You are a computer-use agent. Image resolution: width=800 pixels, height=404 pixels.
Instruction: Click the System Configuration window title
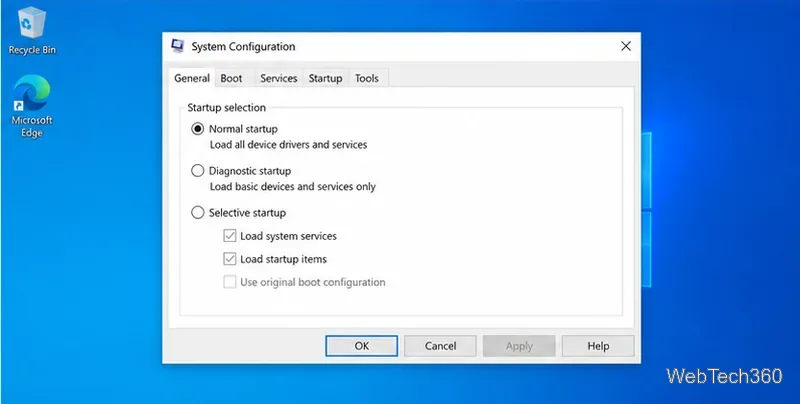point(243,46)
